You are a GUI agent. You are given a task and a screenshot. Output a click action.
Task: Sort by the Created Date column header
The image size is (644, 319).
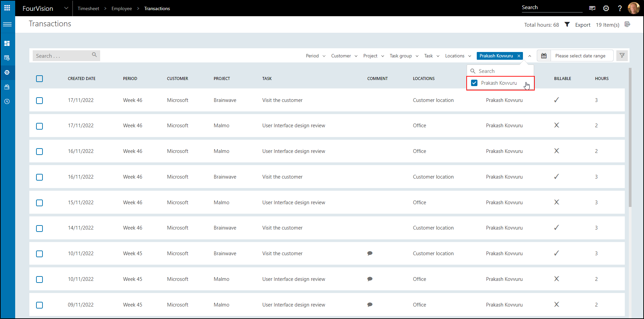point(82,79)
